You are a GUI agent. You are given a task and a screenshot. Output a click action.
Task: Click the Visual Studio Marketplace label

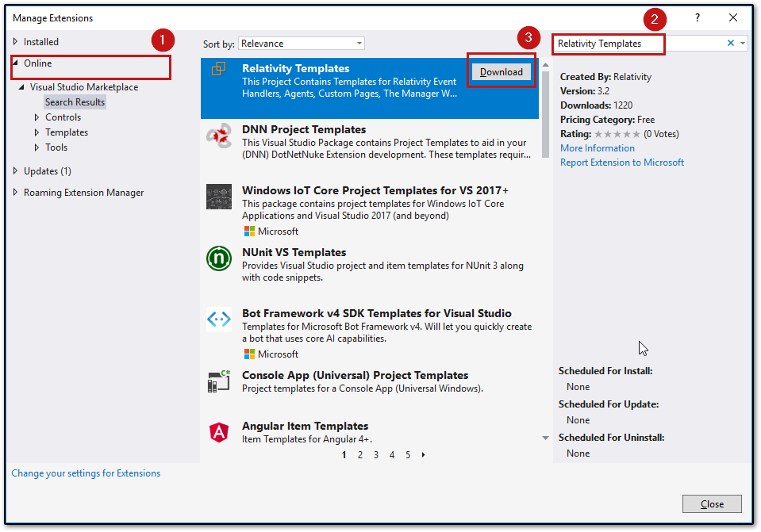[x=84, y=87]
